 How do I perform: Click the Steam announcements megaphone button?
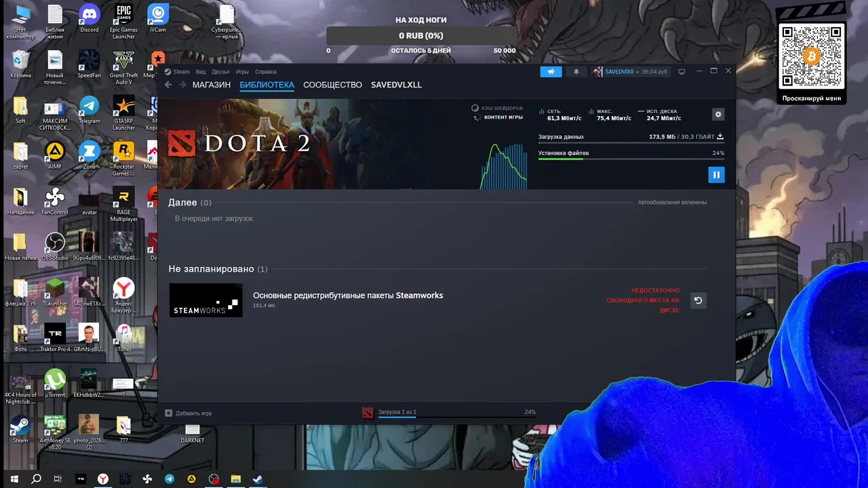[551, 72]
